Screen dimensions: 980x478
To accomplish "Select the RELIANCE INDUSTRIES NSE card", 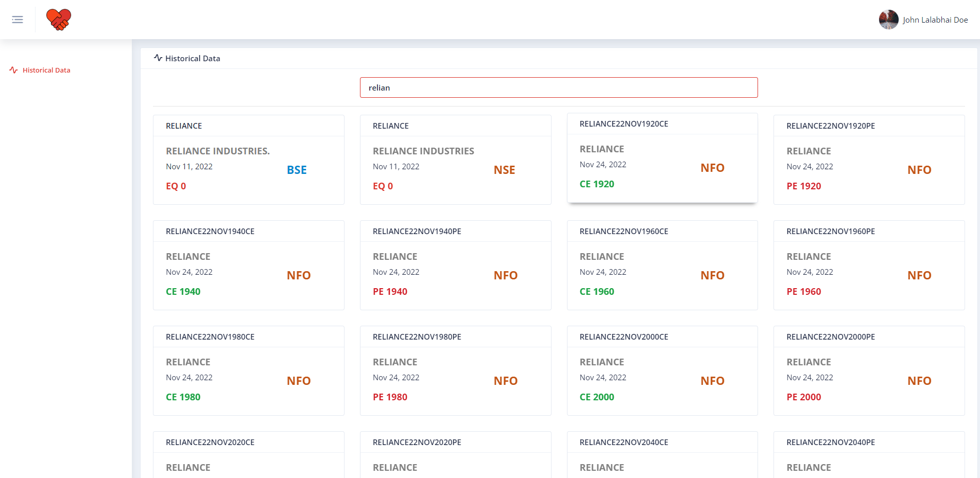I will coord(456,160).
